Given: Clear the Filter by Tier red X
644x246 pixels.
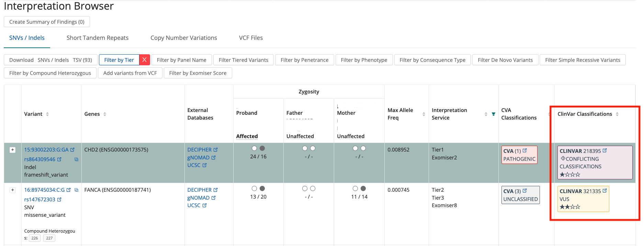Looking at the screenshot, I should [x=145, y=60].
